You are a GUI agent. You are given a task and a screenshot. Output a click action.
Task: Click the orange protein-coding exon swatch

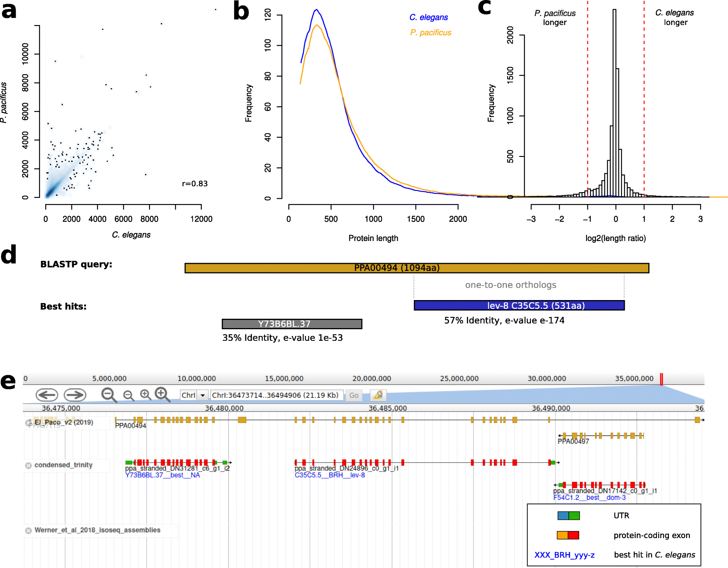click(x=562, y=535)
